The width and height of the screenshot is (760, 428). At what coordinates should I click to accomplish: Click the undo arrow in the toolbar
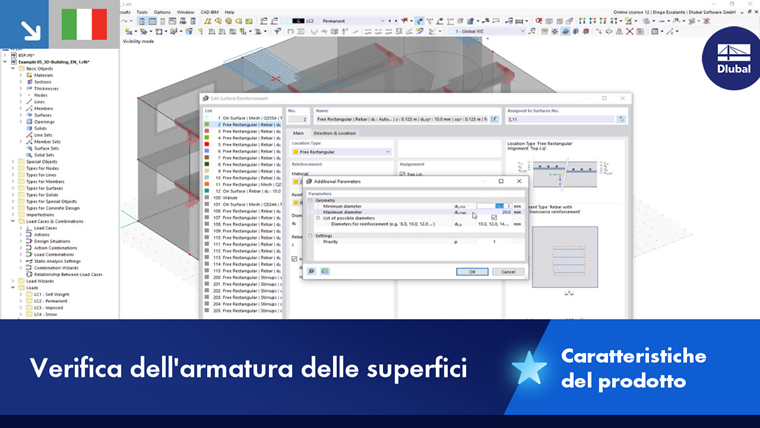[125, 21]
